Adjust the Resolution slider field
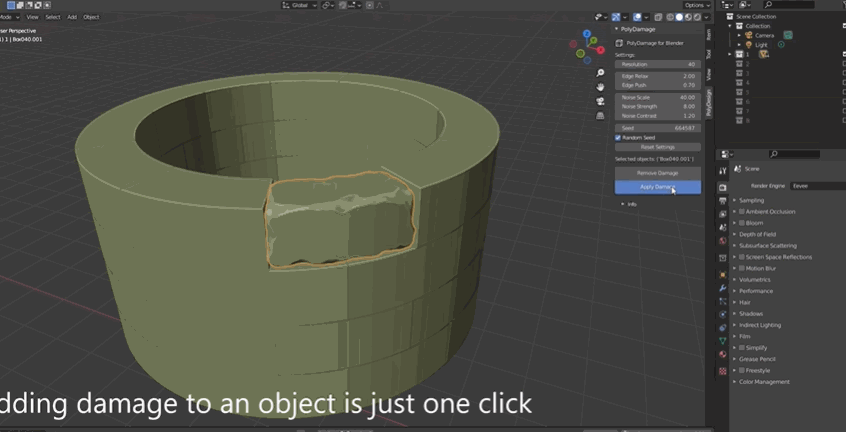This screenshot has height=432, width=846. pos(658,64)
